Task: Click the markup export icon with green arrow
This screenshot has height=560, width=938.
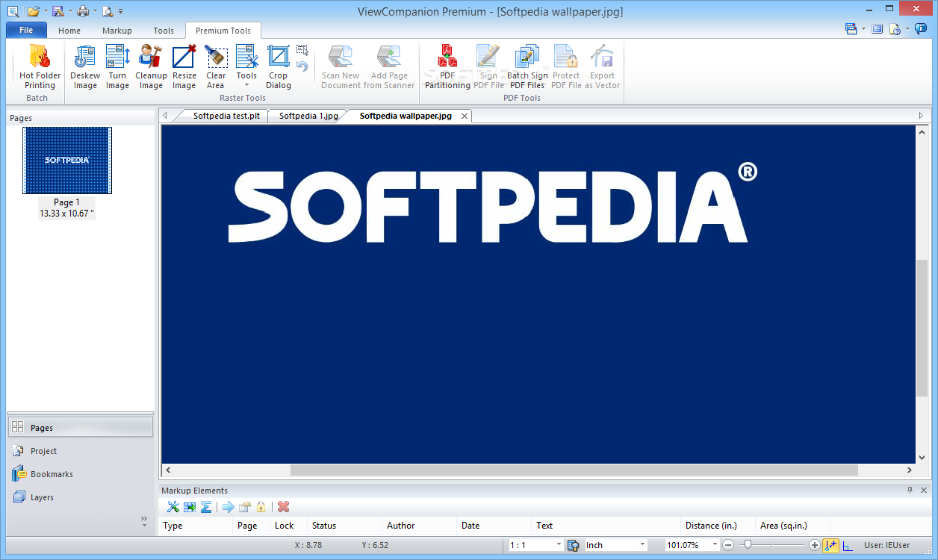Action: [190, 507]
